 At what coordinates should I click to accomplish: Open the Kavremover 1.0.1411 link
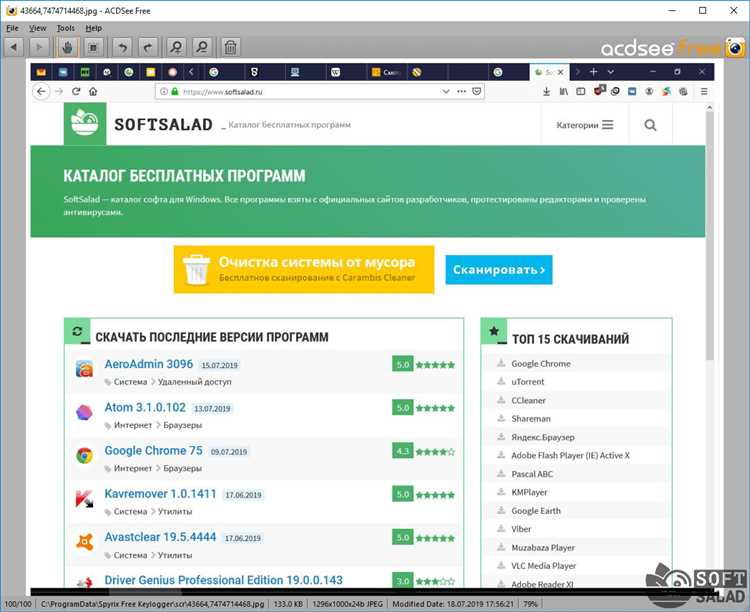160,494
